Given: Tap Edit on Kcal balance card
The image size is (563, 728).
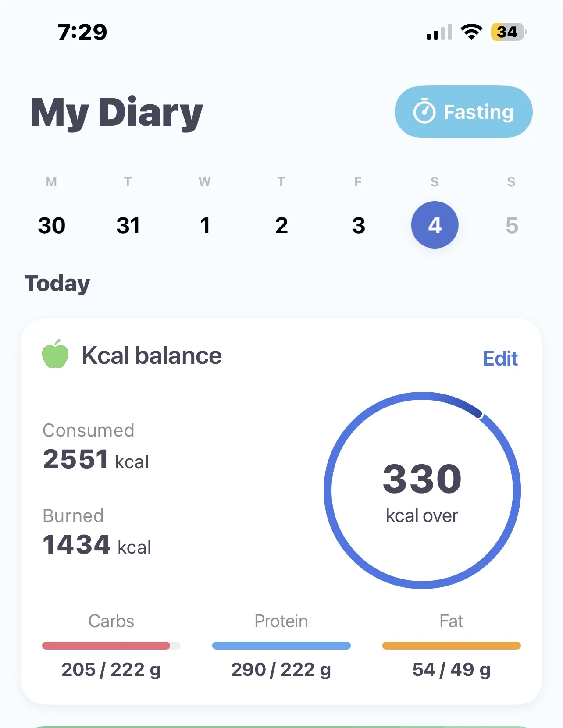Looking at the screenshot, I should pos(500,359).
